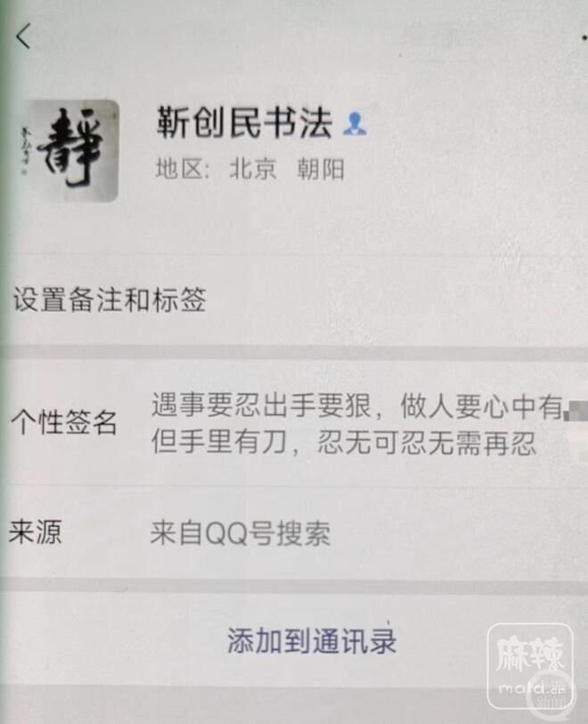
Task: Tap the 朝阳 district text
Action: pyautogui.click(x=321, y=169)
